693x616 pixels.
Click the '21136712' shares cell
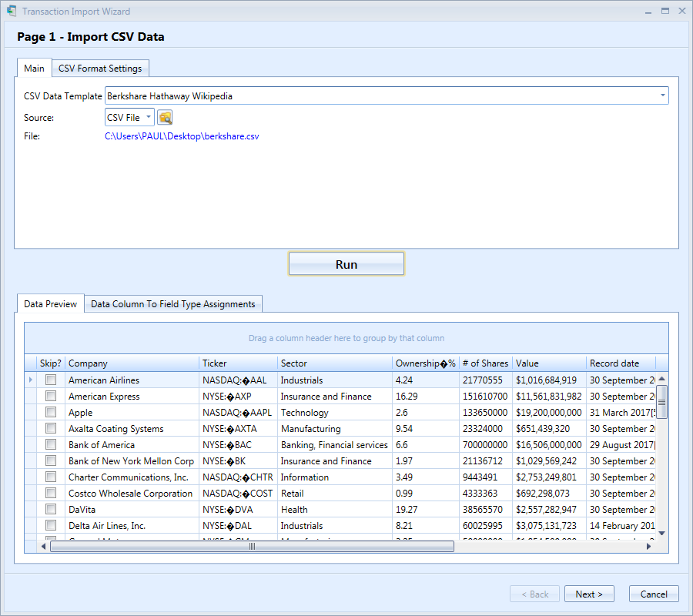pyautogui.click(x=486, y=461)
